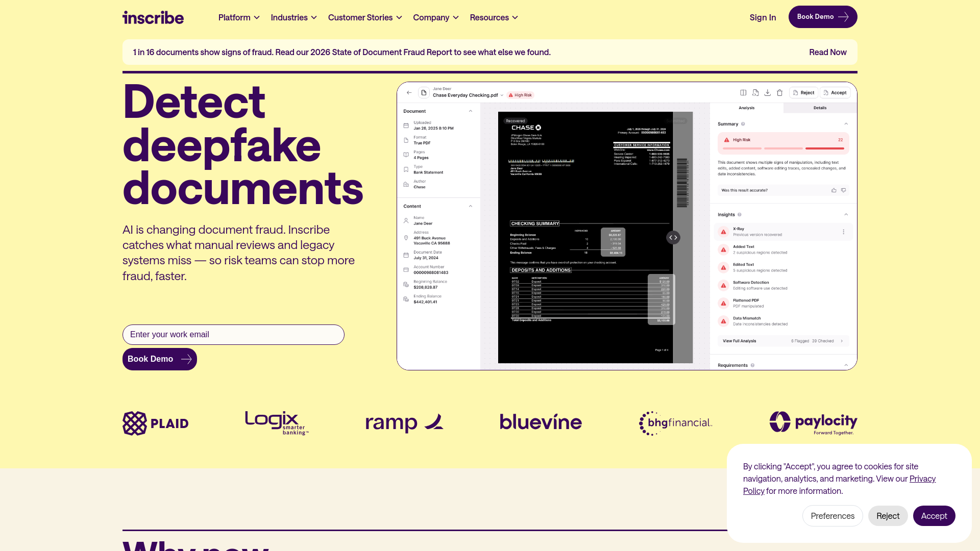980x551 pixels.
Task: Collapse the Insights section chevron
Action: tap(846, 215)
